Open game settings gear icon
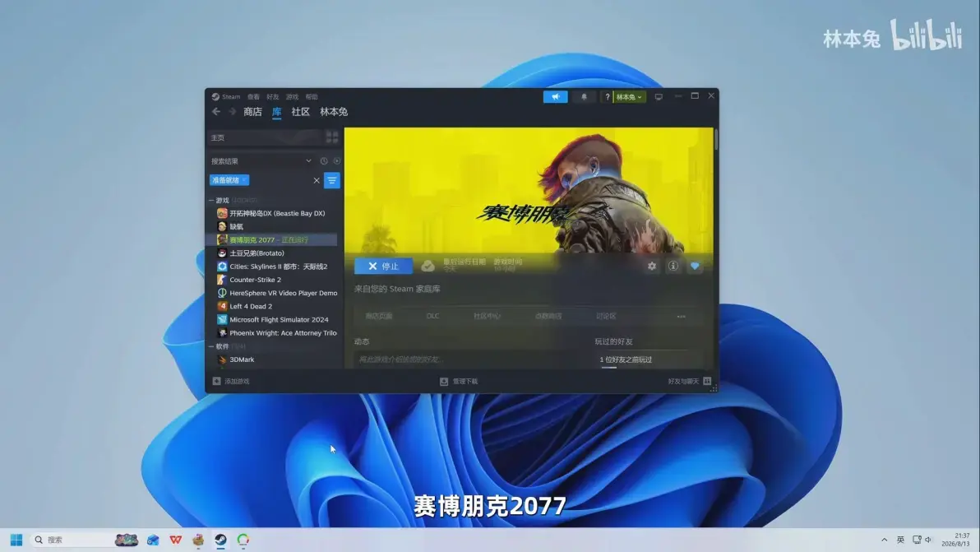This screenshot has height=552, width=980. click(652, 267)
